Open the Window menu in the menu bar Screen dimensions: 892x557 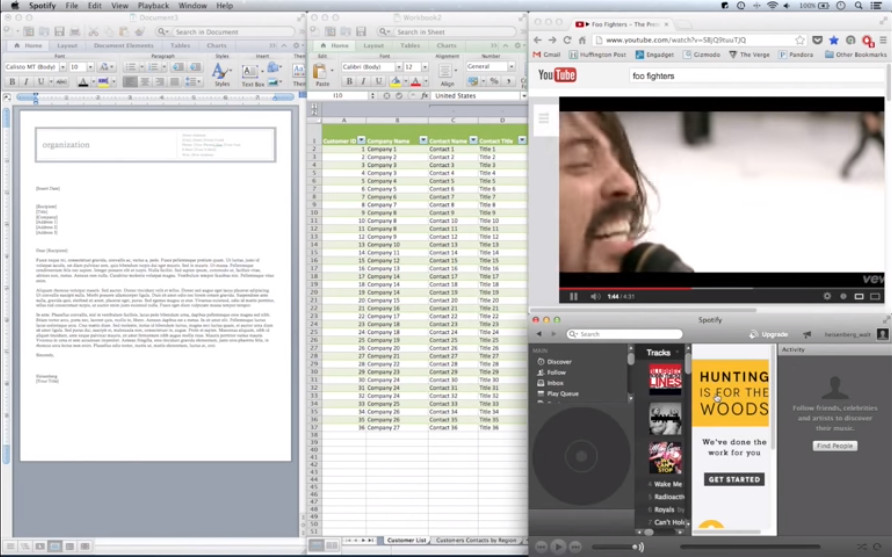click(193, 6)
